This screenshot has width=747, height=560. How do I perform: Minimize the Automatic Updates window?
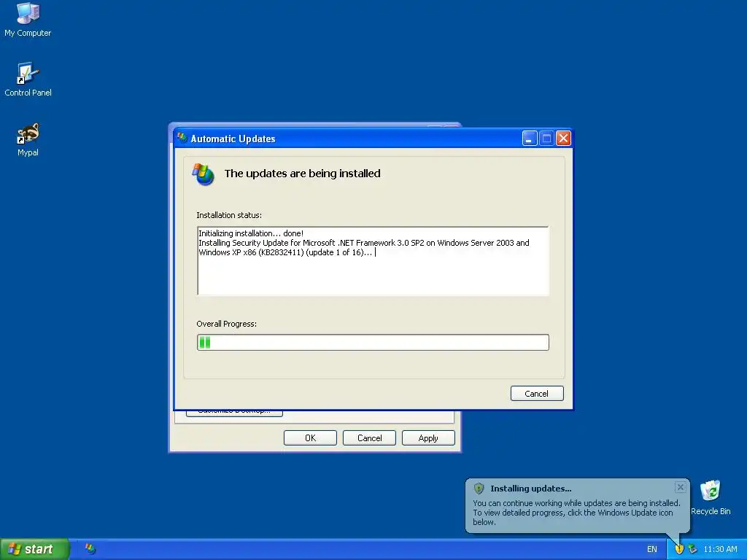[x=530, y=138]
